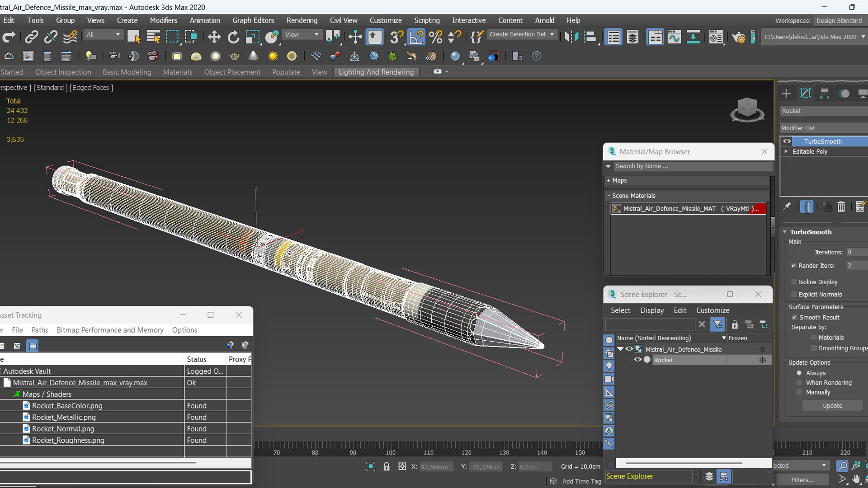Select the Manually update option
Screen dimensions: 868x488
(799, 392)
